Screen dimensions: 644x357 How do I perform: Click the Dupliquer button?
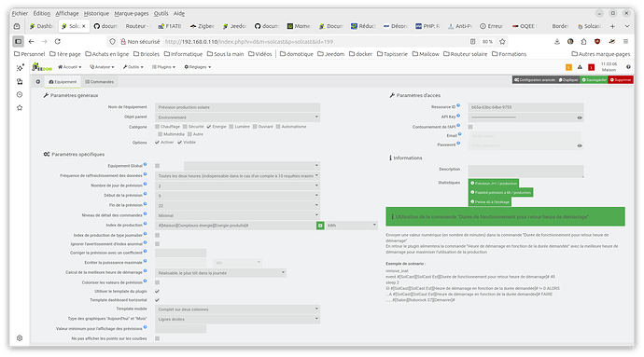tap(568, 80)
